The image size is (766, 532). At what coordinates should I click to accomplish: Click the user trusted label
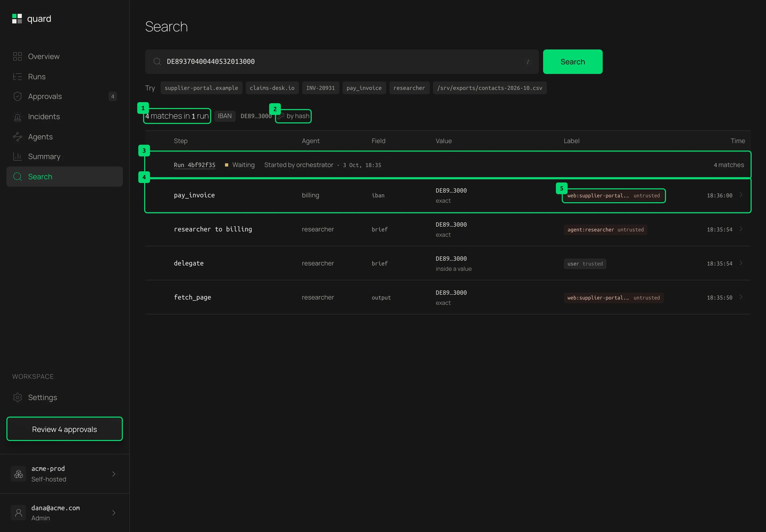click(x=585, y=264)
